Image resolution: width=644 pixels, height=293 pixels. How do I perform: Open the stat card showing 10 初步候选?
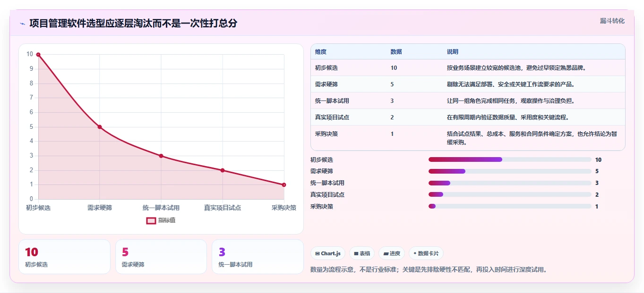pyautogui.click(x=64, y=257)
